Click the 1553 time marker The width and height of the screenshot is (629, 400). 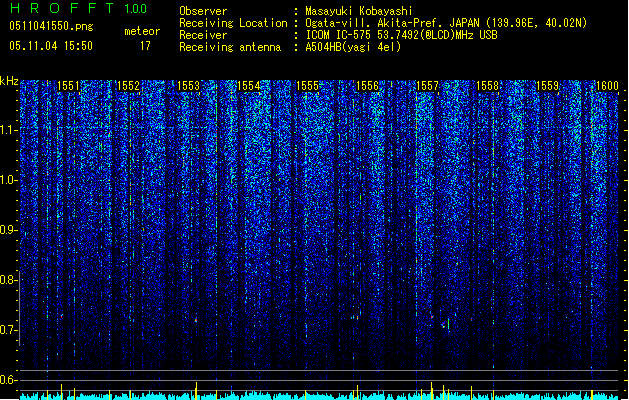click(189, 86)
